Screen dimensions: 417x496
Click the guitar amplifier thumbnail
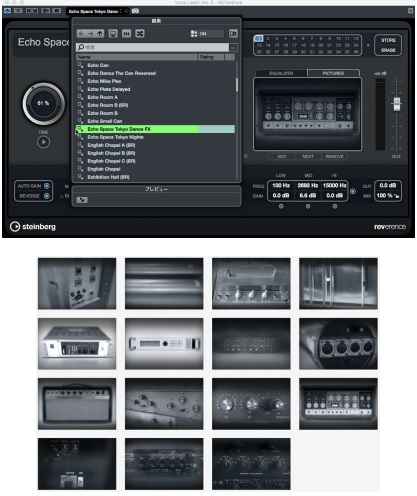77,404
